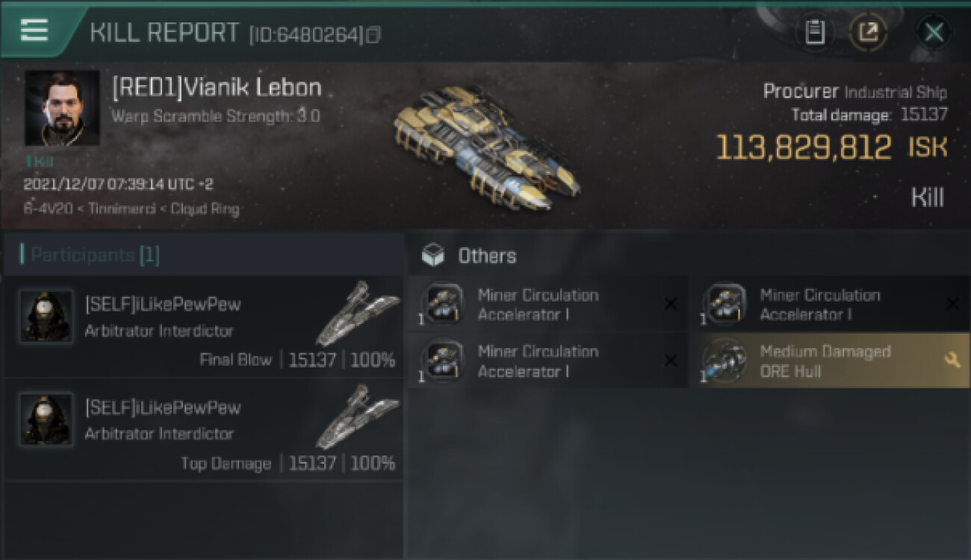Click the first Miner Circulation Accelerator icon
Viewport: 971px width, 560px height.
[x=443, y=305]
